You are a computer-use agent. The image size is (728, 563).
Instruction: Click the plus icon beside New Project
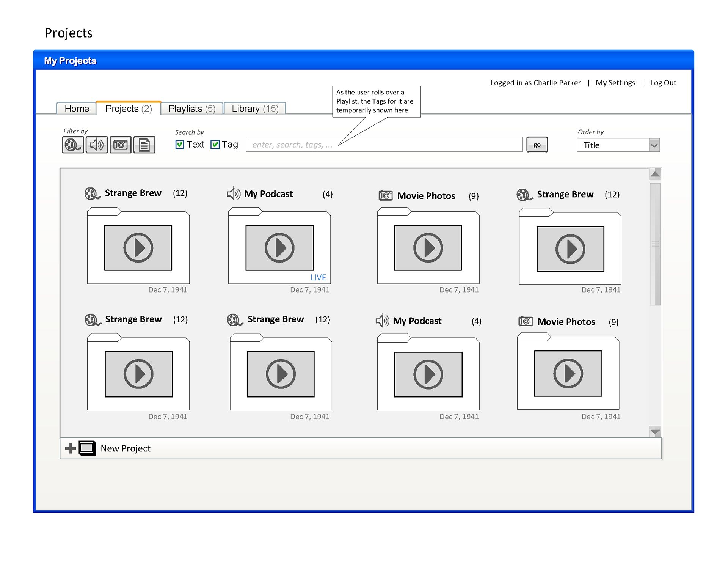[70, 448]
